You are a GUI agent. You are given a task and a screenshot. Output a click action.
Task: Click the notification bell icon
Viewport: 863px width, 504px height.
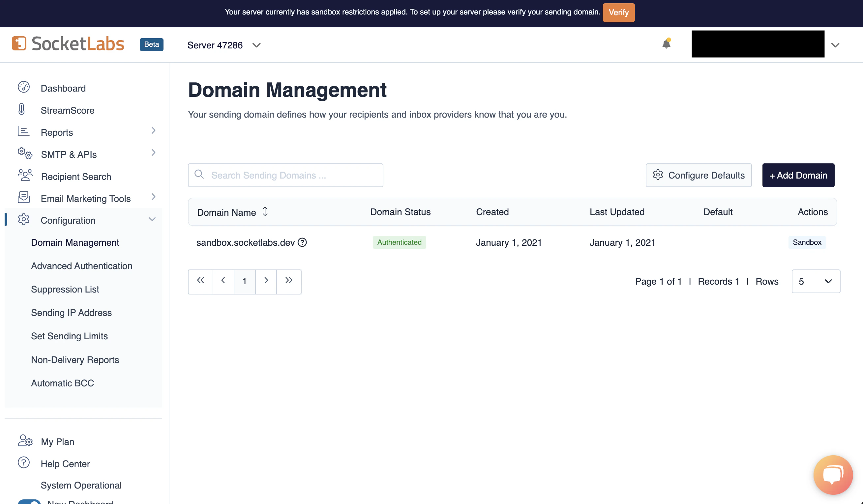tap(666, 44)
